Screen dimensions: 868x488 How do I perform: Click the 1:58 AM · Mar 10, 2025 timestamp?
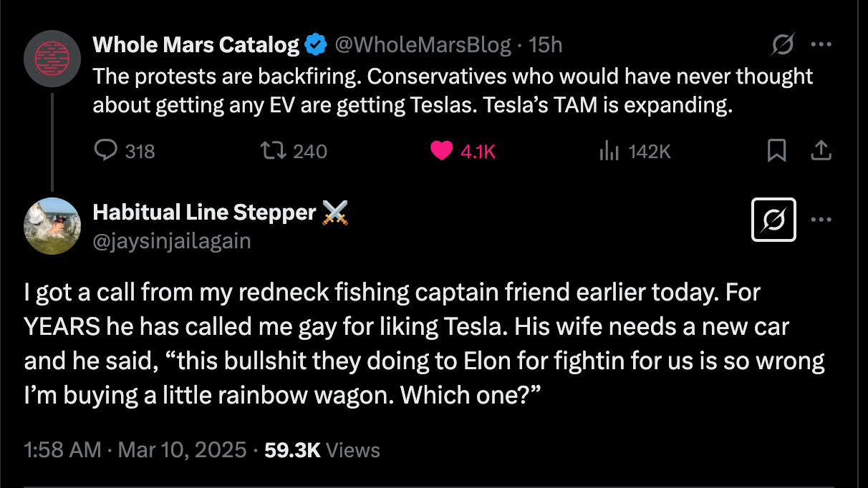(135, 450)
